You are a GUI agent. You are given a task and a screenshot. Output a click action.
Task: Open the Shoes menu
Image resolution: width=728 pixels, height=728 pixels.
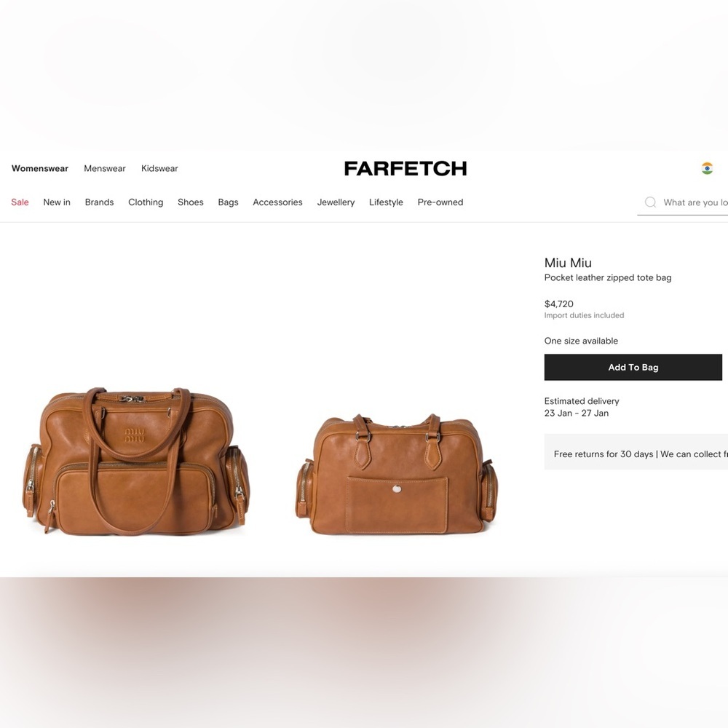190,202
